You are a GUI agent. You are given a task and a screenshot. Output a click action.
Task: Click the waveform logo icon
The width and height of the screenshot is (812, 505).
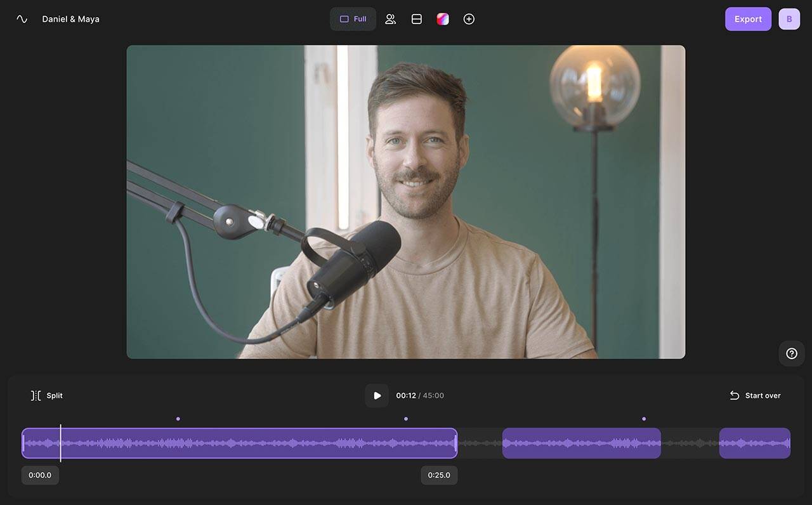pos(22,19)
